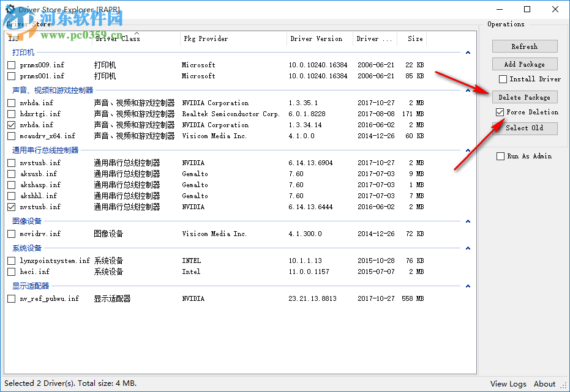Image resolution: width=570 pixels, height=392 pixels.
Task: Collapse the 打印机 driver group
Action: (468, 53)
